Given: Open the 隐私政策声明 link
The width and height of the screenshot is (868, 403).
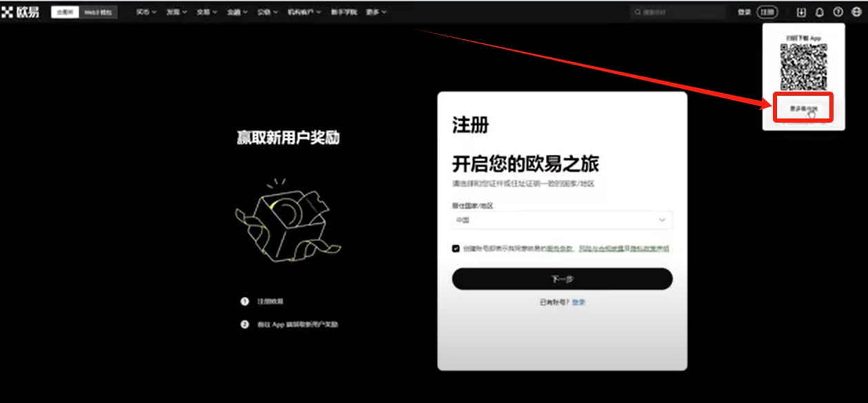Looking at the screenshot, I should coord(649,249).
